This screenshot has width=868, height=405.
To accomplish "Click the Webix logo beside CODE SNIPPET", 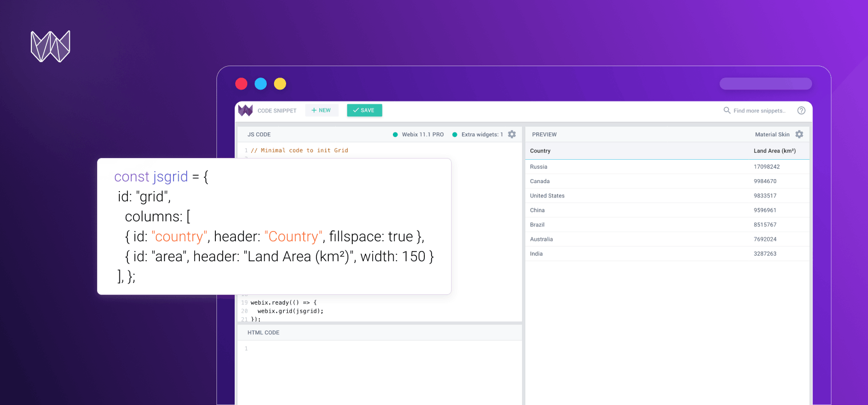I will pos(245,110).
